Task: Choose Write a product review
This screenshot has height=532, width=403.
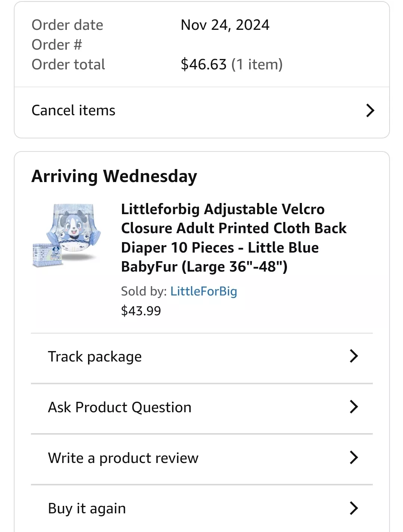Action: coord(123,458)
